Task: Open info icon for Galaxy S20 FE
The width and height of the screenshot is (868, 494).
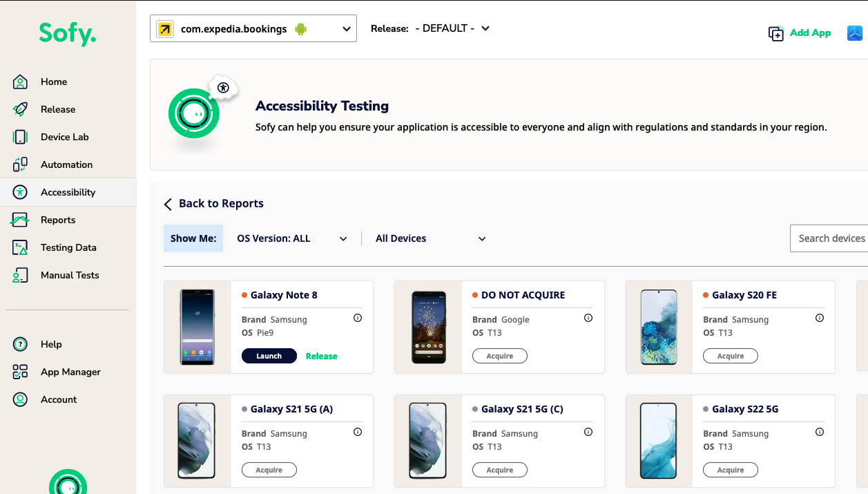Action: click(x=820, y=319)
